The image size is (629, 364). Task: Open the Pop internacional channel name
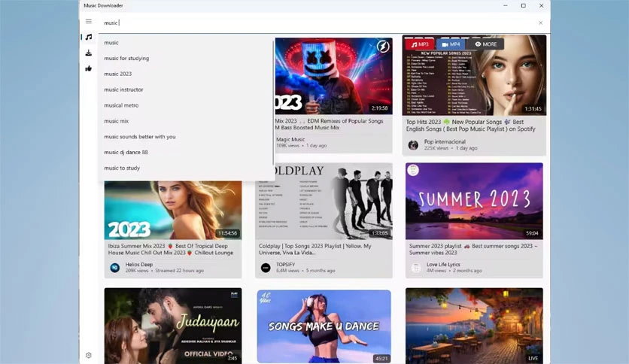(x=445, y=141)
